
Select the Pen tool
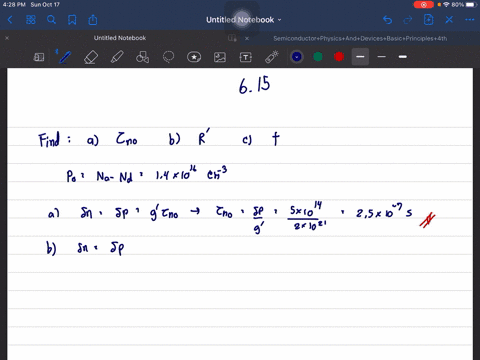point(65,57)
